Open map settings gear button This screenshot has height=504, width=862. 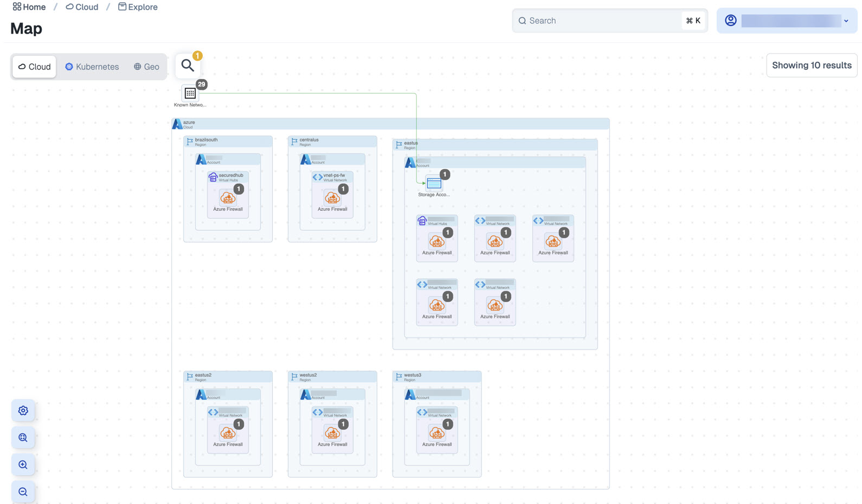(23, 411)
